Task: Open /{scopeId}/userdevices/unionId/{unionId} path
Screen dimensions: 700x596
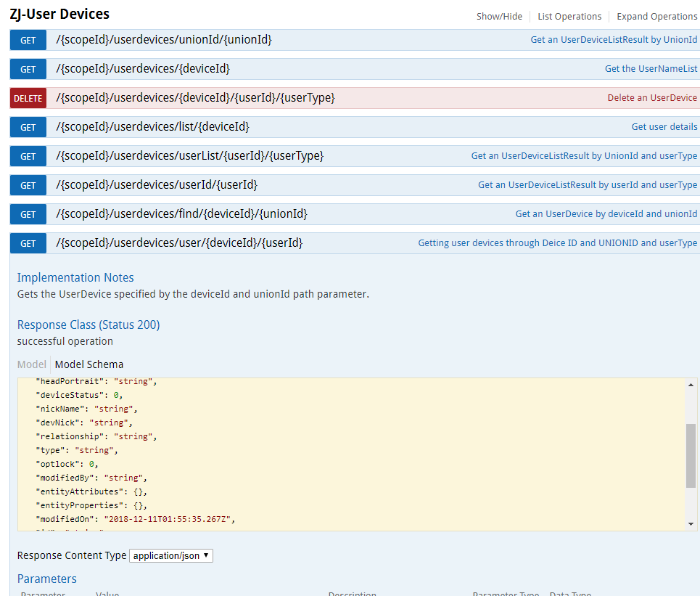Action: [164, 40]
